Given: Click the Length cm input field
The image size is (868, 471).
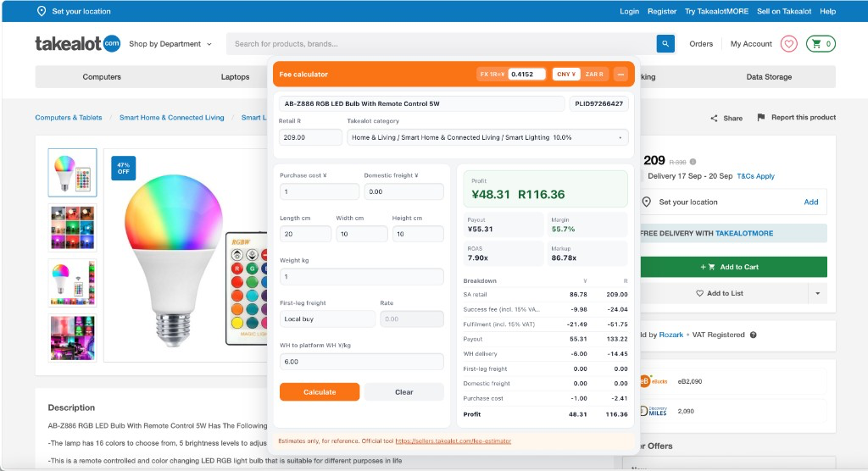Looking at the screenshot, I should click(305, 234).
